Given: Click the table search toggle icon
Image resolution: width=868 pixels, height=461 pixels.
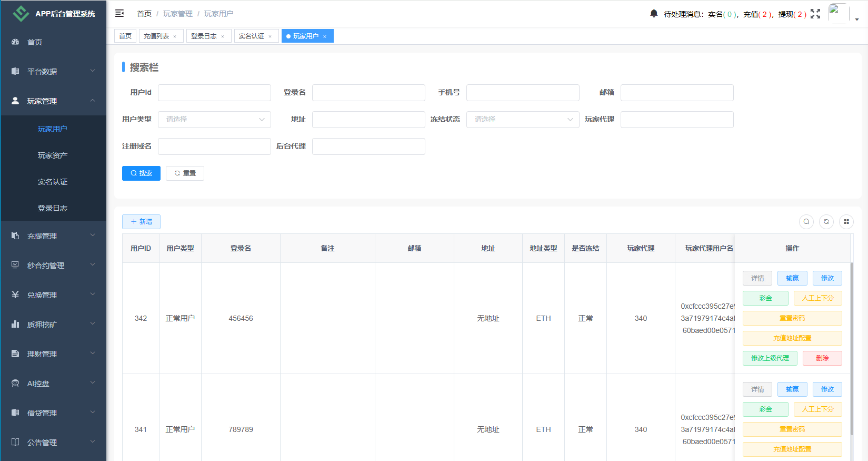Looking at the screenshot, I should 806,222.
